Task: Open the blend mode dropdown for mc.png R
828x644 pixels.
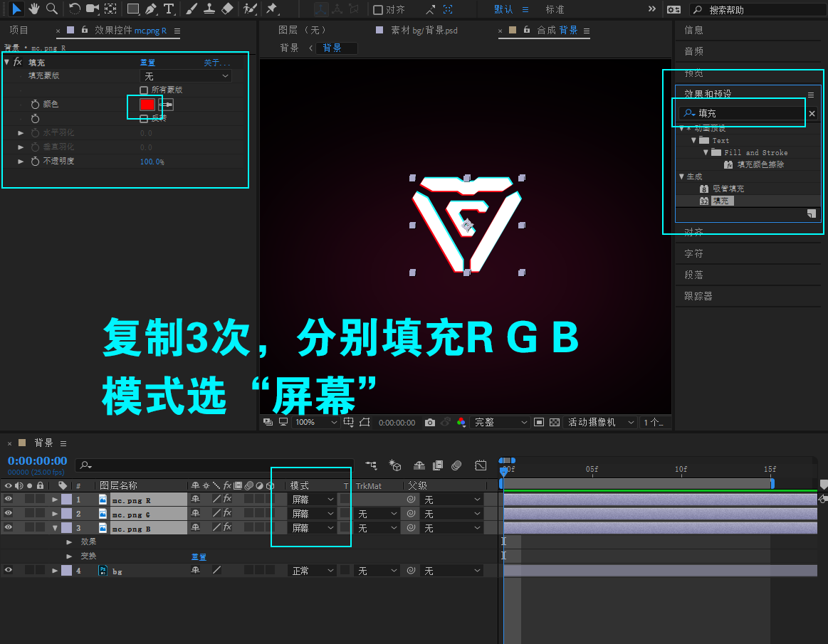Action: click(311, 499)
